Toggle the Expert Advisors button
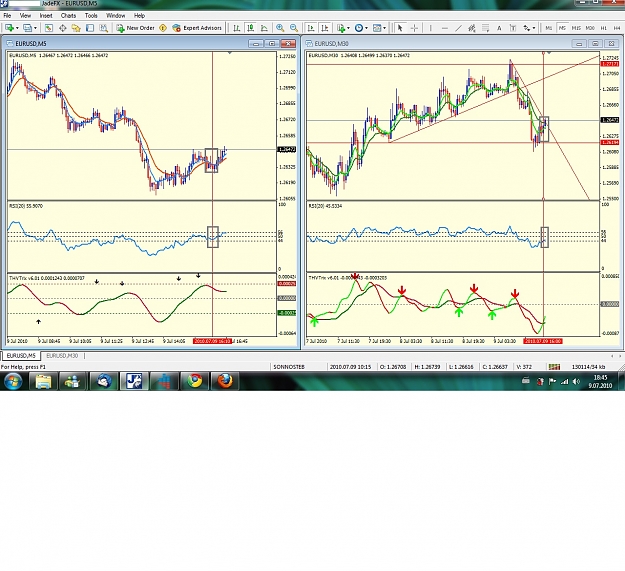Viewport: 625px width, 571px height. (197, 28)
